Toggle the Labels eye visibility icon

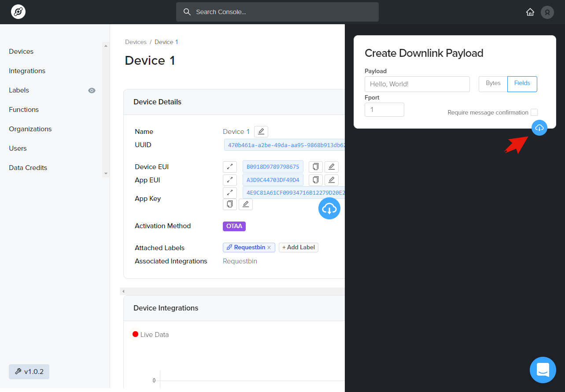click(92, 90)
